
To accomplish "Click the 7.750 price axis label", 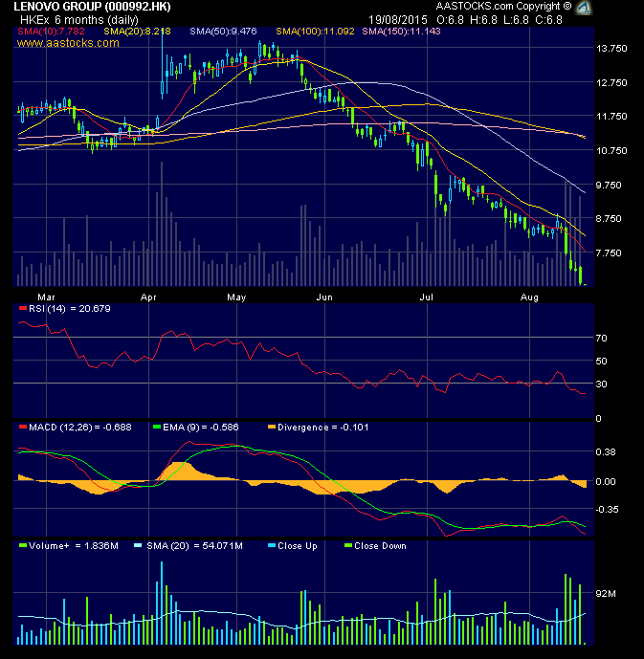I will point(609,253).
